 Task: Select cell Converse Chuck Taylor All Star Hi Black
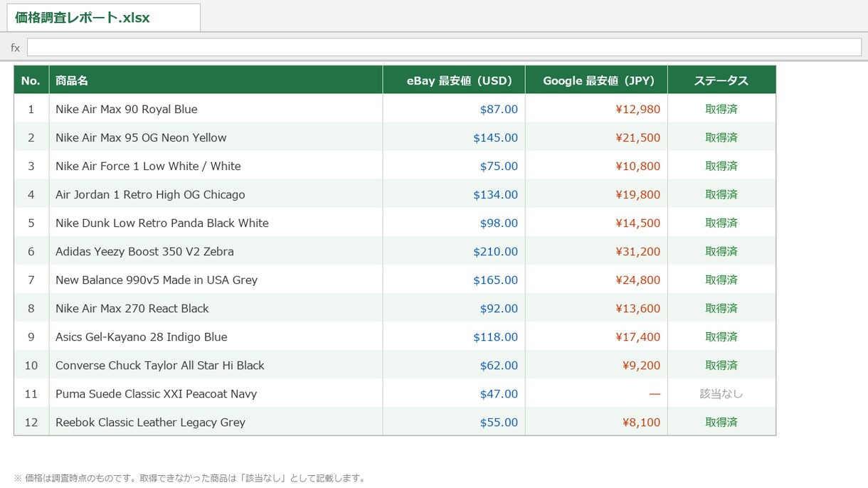coord(216,365)
